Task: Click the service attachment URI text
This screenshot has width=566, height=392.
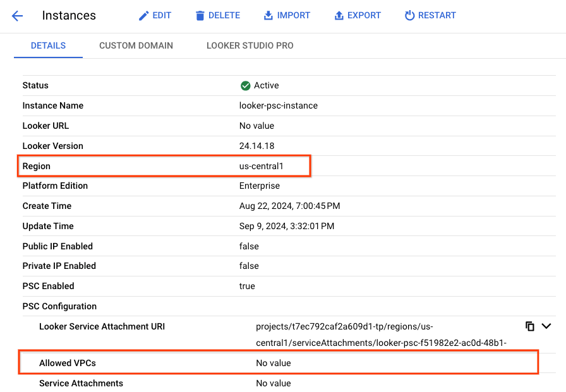Action: (x=381, y=335)
